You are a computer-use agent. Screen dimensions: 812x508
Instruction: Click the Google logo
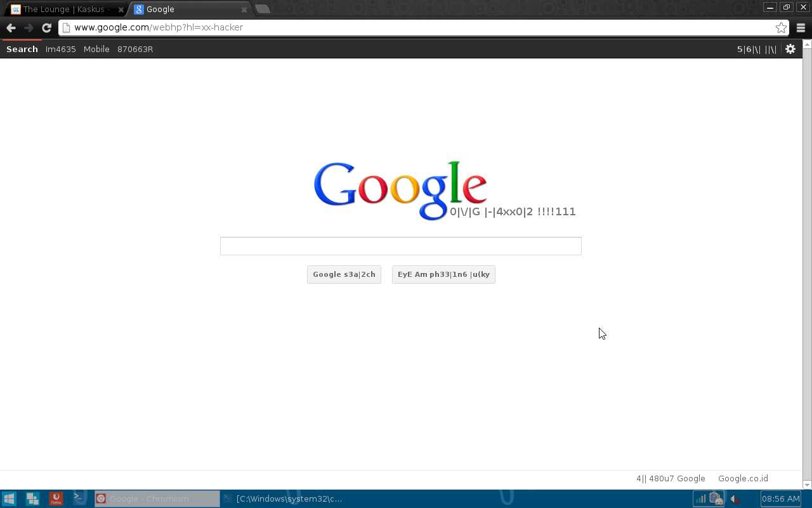point(400,190)
